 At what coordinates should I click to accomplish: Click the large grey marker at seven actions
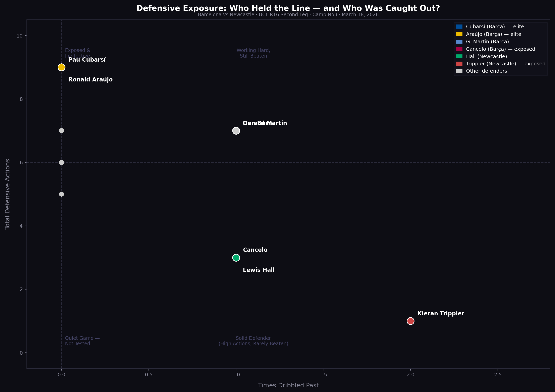(236, 131)
